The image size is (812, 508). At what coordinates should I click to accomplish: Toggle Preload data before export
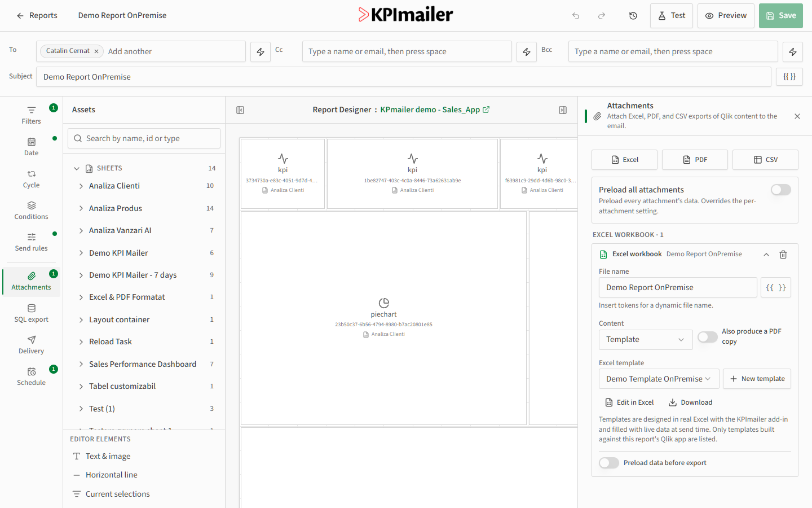609,463
